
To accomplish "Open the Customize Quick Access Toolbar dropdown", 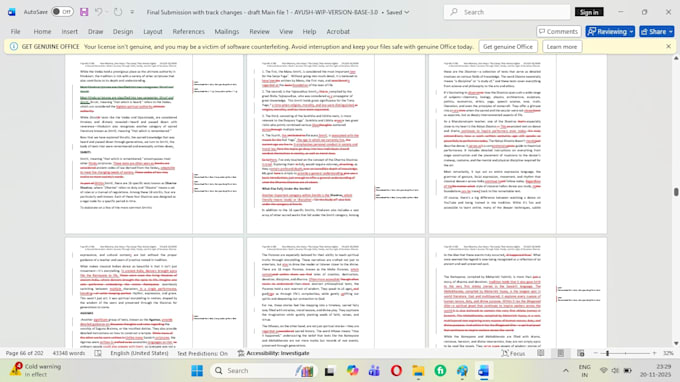I will tap(132, 12).
